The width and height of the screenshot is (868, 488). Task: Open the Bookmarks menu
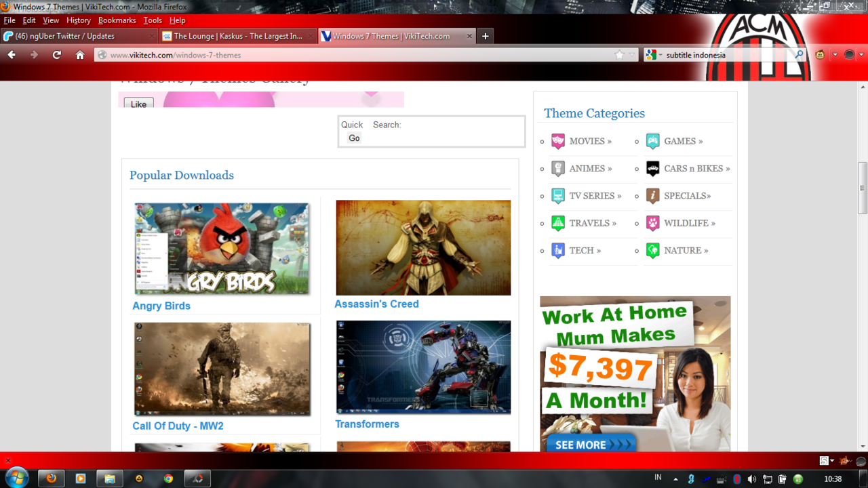117,20
